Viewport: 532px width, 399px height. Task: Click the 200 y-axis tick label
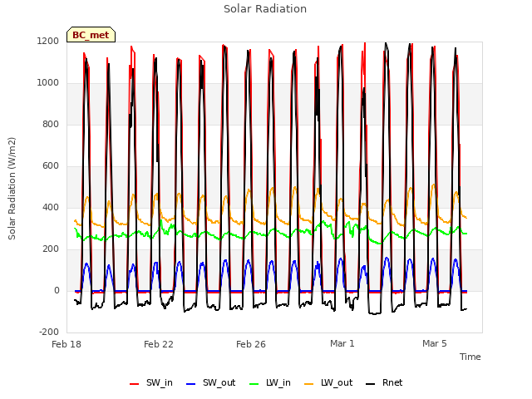click(x=51, y=249)
